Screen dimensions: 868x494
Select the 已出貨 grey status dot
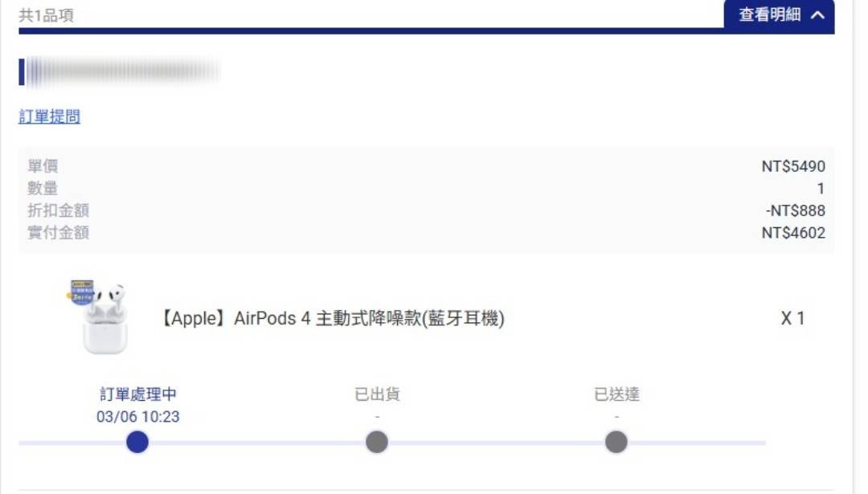pos(377,442)
